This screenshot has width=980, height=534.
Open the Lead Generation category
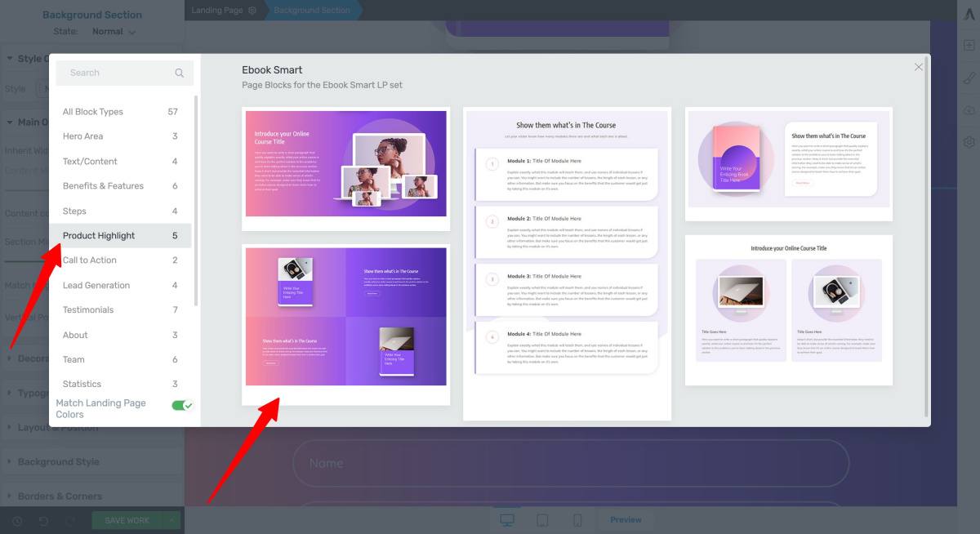click(120, 286)
